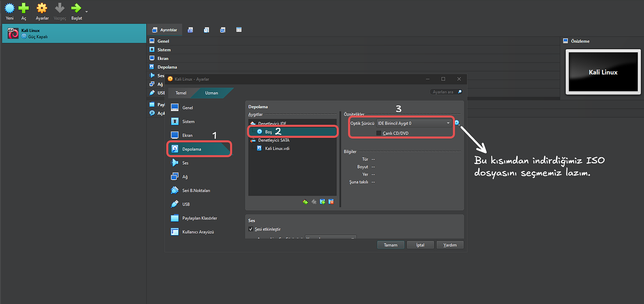Open Ses category in settings sidebar
This screenshot has width=644, height=304.
point(200,163)
